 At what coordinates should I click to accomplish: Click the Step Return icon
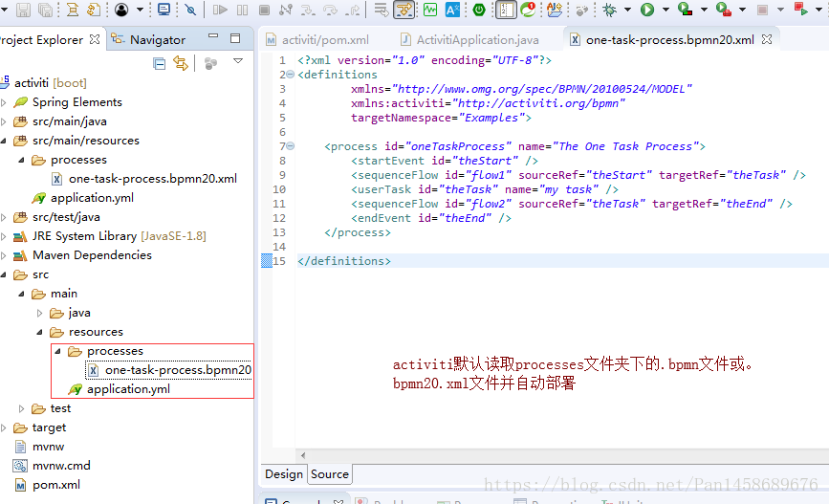pos(353,10)
